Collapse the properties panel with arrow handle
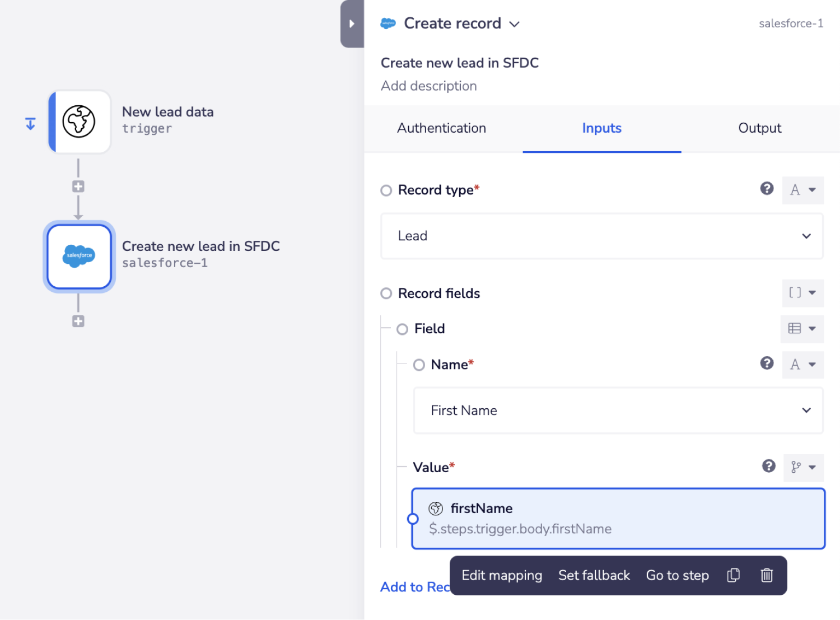This screenshot has height=620, width=840. [x=352, y=24]
